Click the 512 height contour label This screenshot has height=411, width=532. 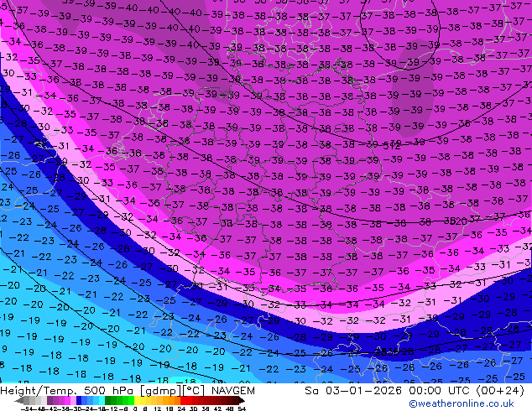(x=392, y=146)
